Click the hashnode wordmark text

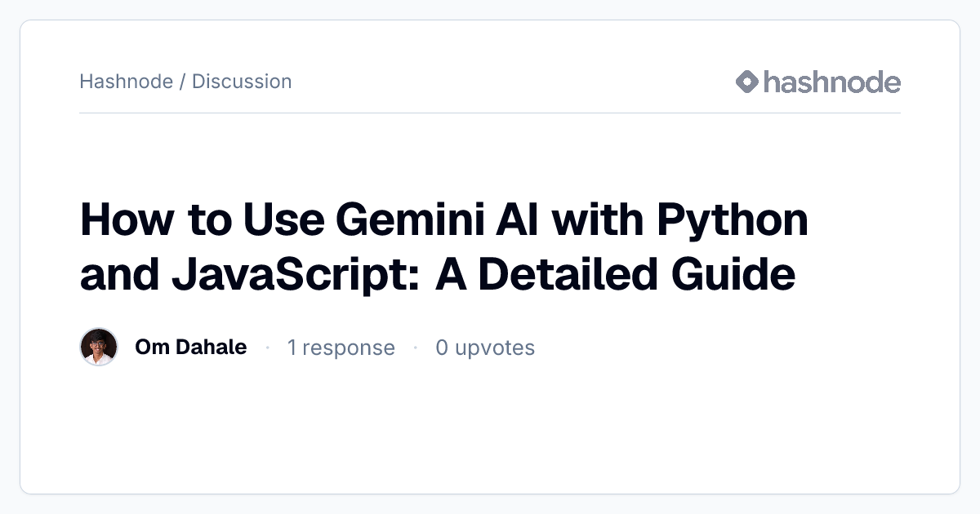[x=832, y=82]
